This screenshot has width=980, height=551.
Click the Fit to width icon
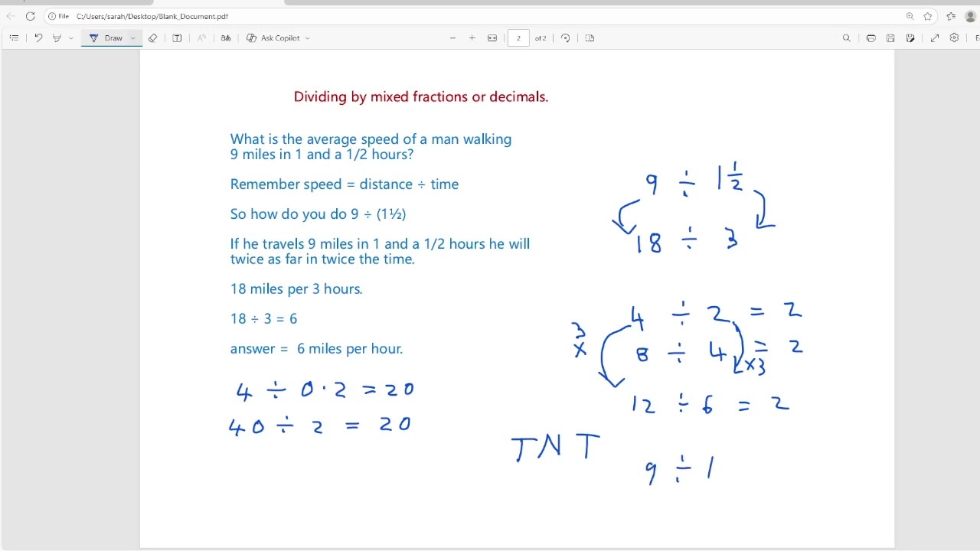point(492,37)
